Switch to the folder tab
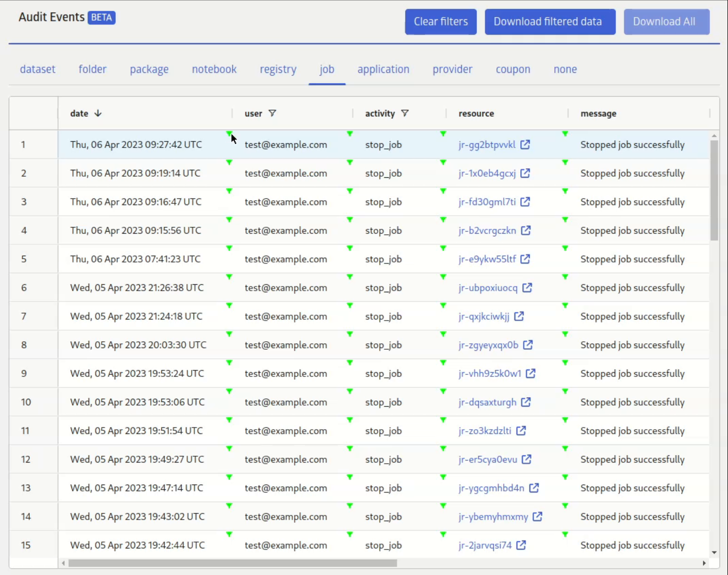 pos(93,69)
